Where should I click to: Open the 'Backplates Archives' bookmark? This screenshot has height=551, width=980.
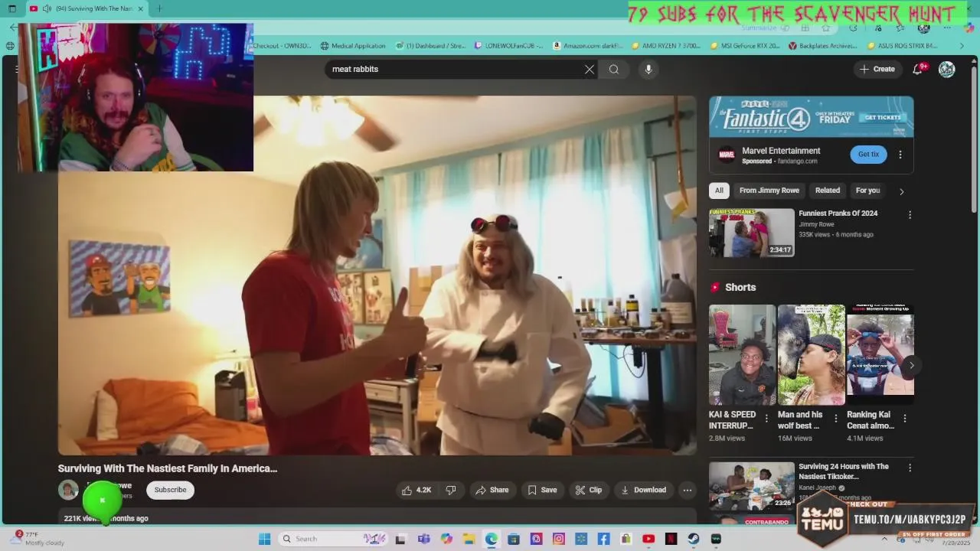(822, 46)
